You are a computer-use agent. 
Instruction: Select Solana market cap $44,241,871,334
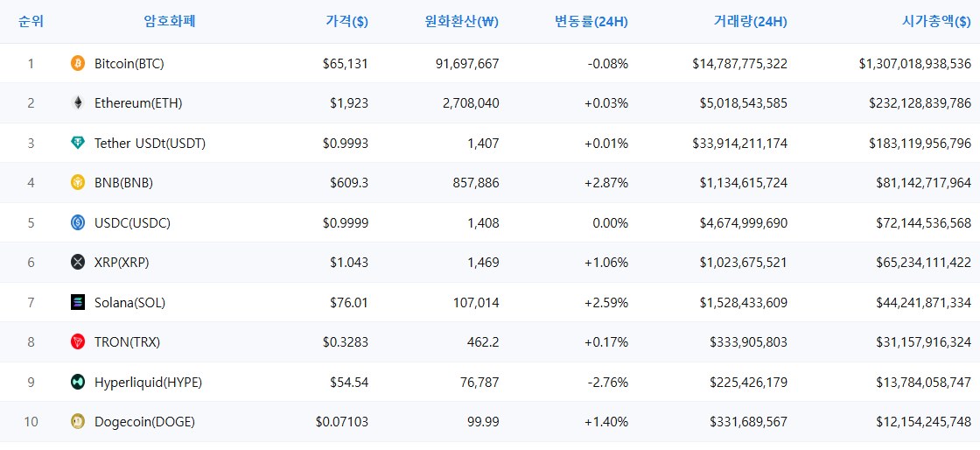coord(924,303)
